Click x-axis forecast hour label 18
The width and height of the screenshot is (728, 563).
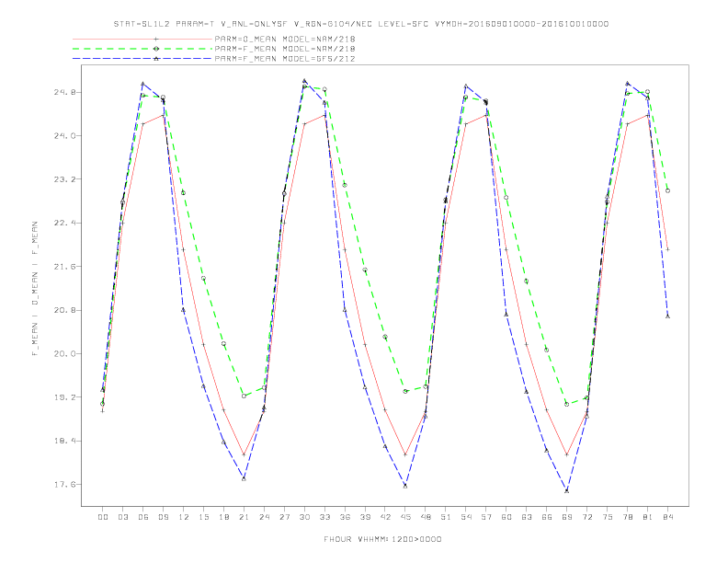223,517
